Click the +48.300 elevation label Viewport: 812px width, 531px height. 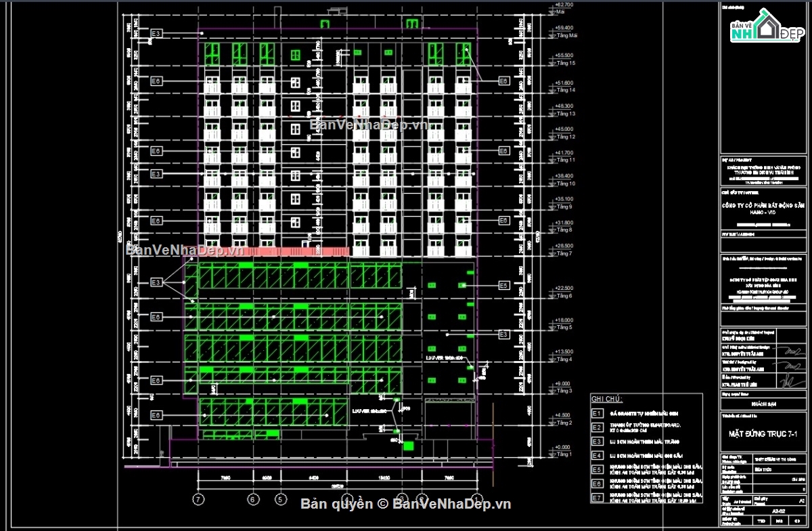pyautogui.click(x=565, y=106)
